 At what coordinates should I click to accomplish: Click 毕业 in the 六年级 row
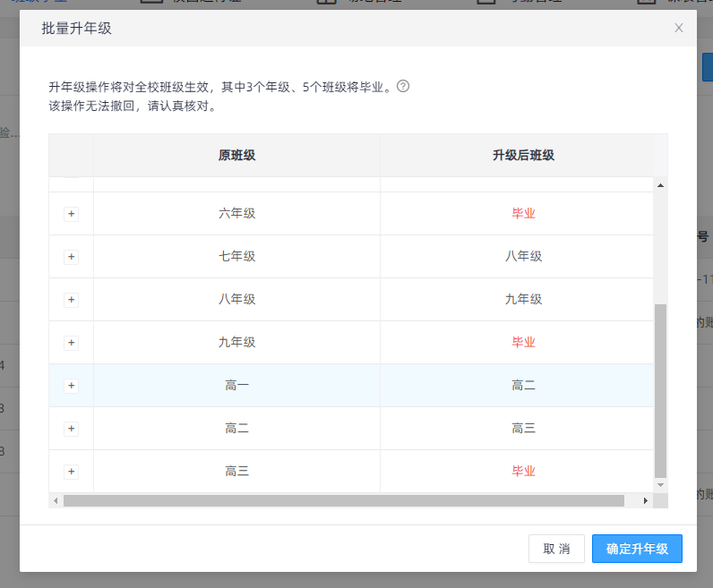point(523,214)
